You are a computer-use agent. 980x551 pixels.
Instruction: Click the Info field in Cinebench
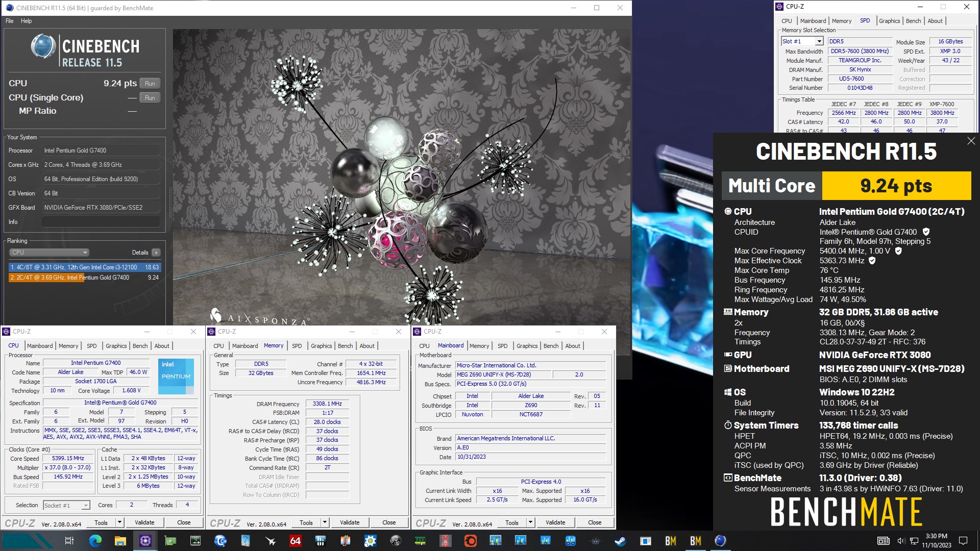[x=101, y=222]
